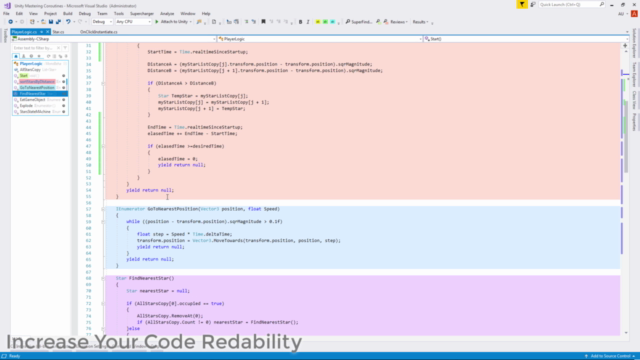640x360 pixels.
Task: Click the comment selection toolbar icon
Action: [x=247, y=22]
